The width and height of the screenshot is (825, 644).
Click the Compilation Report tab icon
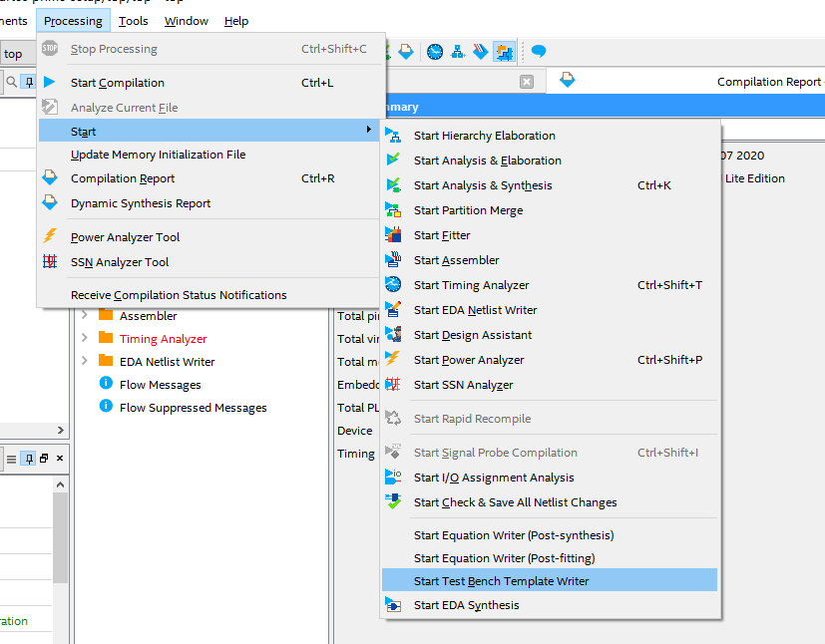tap(568, 81)
